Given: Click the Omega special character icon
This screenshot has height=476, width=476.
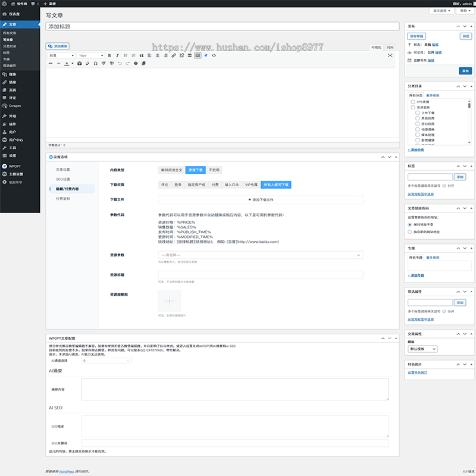Looking at the screenshot, I should coord(96,64).
